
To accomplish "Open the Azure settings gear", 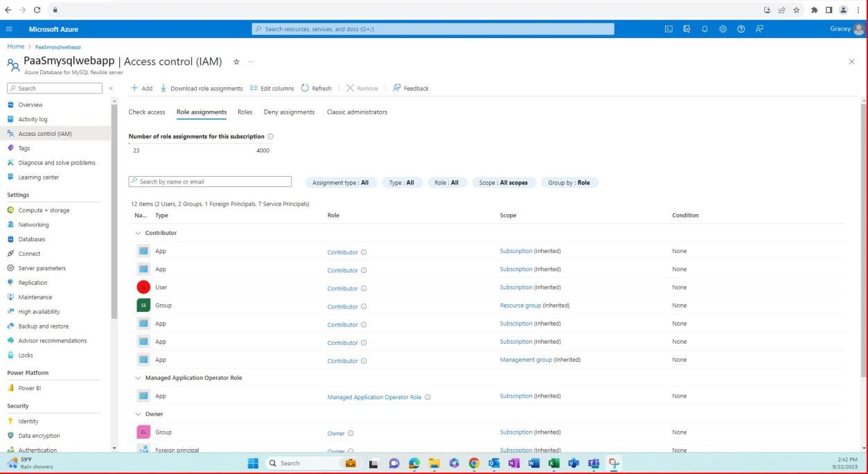I will tap(723, 29).
